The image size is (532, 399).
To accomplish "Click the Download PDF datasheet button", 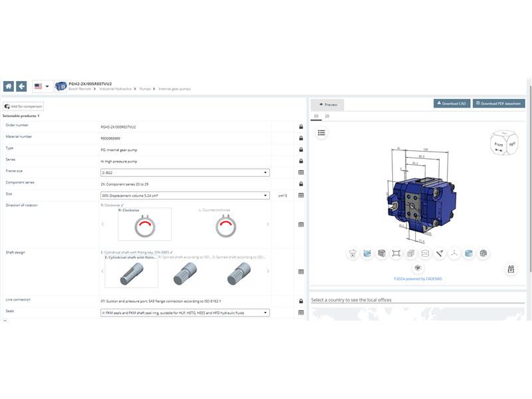I will click(x=499, y=104).
